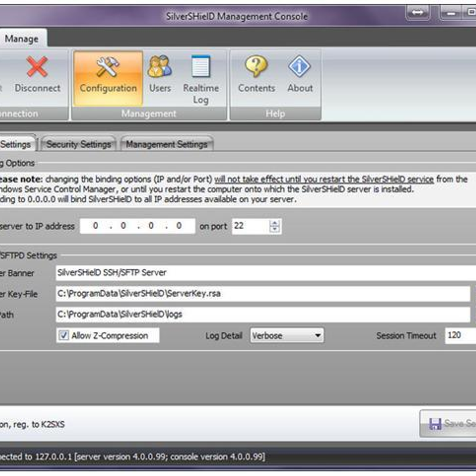This screenshot has width=476, height=476.
Task: Click the SilverSHielD Management Console title
Action: tap(237, 16)
